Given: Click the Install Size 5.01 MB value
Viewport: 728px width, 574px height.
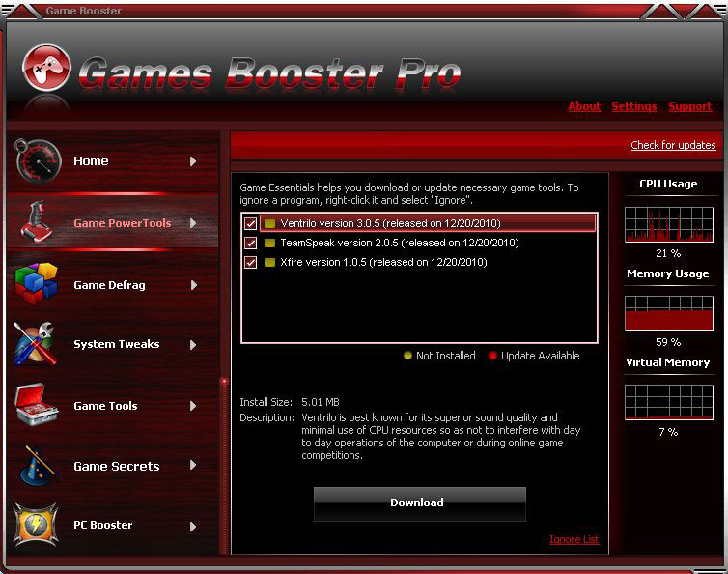Looking at the screenshot, I should pos(321,402).
